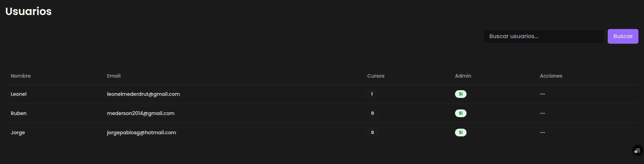Toggle Ruben's admin 'Sí' badge
644x164 pixels.
(461, 113)
